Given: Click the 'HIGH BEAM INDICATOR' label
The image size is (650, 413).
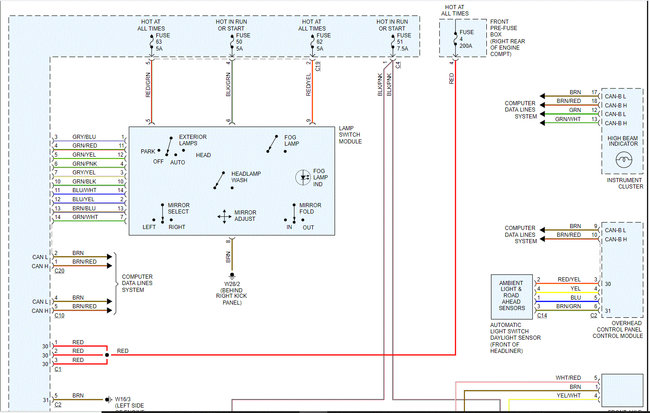Looking at the screenshot, I should 623,141.
